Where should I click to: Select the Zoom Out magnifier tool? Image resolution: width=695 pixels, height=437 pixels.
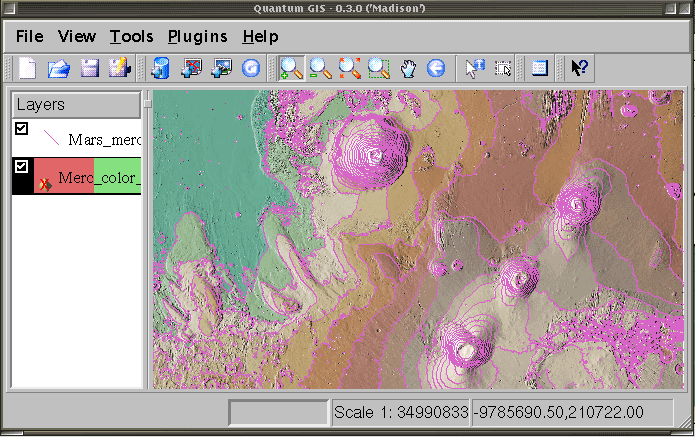point(320,68)
